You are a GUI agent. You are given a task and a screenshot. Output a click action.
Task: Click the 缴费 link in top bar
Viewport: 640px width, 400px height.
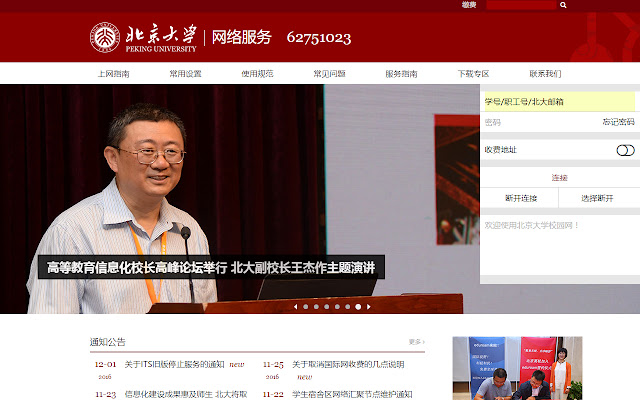point(469,5)
